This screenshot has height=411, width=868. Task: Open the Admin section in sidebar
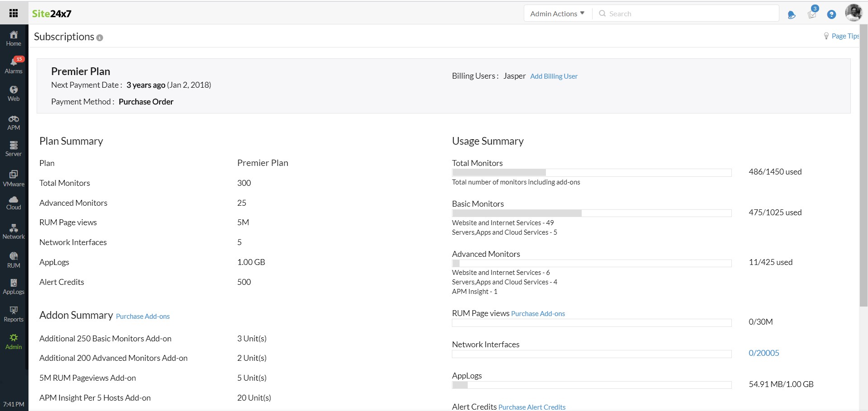(x=14, y=341)
